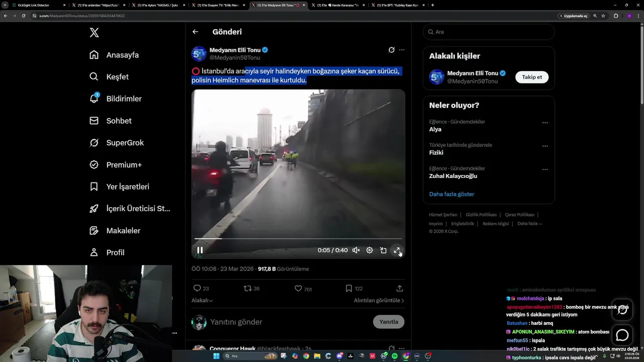
Task: Unmute the video sound
Action: pos(356,250)
